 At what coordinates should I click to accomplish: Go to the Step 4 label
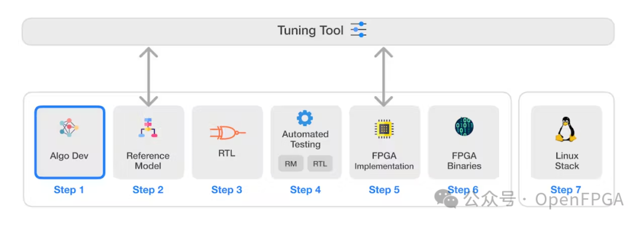pyautogui.click(x=305, y=190)
